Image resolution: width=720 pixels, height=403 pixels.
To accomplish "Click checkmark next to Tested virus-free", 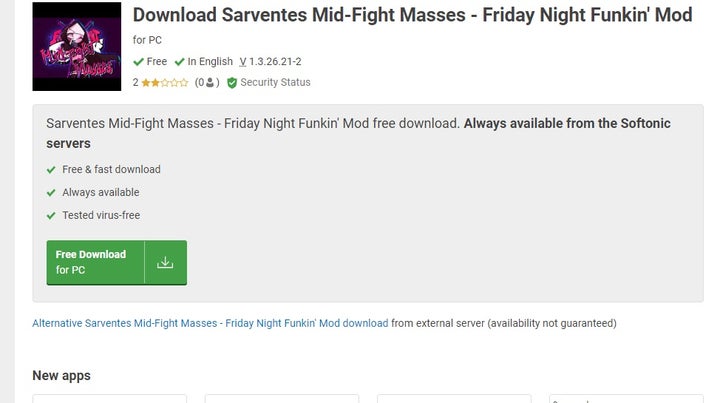I will pyautogui.click(x=51, y=216).
